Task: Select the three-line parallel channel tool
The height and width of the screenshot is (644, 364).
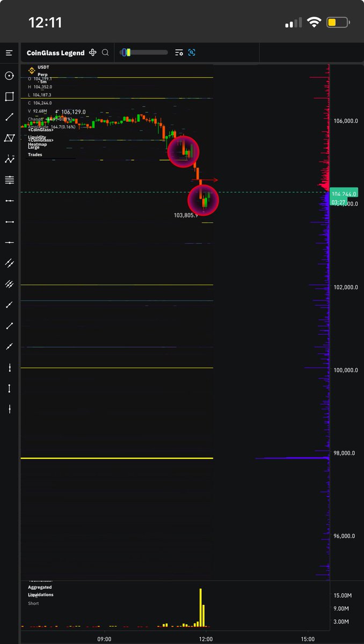Action: click(x=9, y=284)
